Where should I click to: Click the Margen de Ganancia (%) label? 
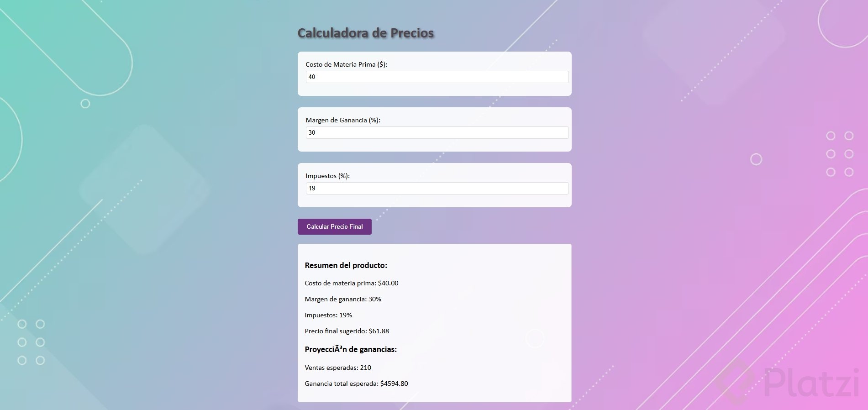click(x=342, y=120)
